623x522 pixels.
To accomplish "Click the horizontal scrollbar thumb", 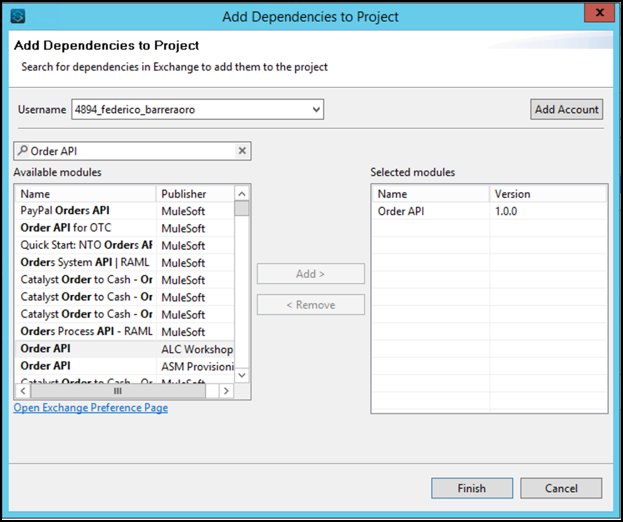I will [118, 391].
